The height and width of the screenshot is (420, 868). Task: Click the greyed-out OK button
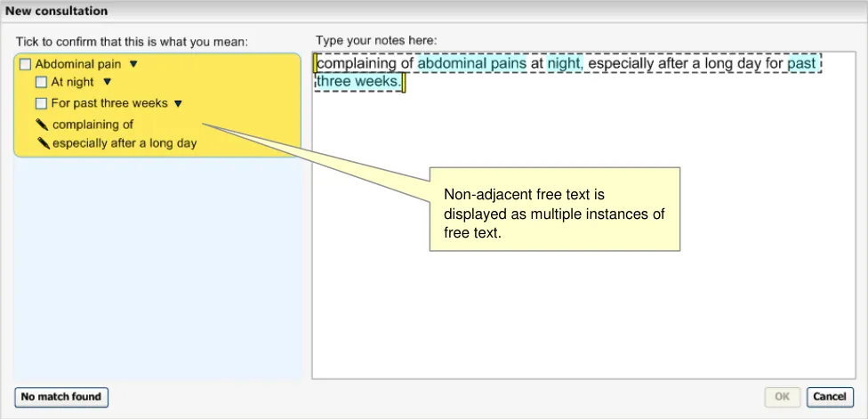[x=782, y=397]
